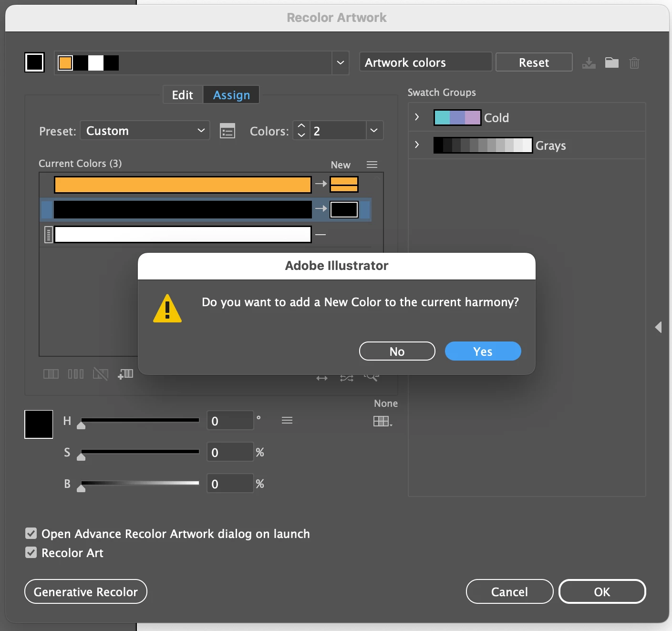Viewport: 672px width, 631px height.
Task: Click the exclude selected colors icon
Action: click(x=101, y=374)
